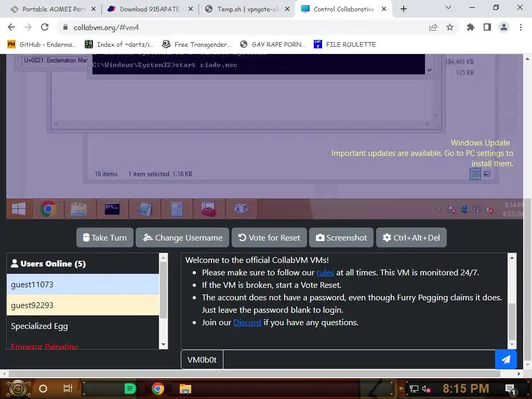
Task: Open host notification center icon
Action: point(511,389)
